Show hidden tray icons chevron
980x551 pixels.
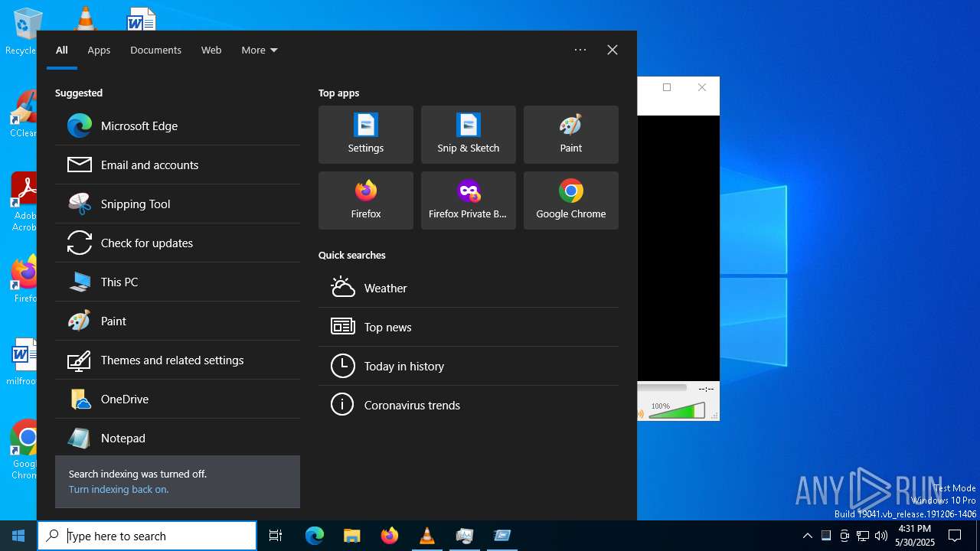click(807, 536)
